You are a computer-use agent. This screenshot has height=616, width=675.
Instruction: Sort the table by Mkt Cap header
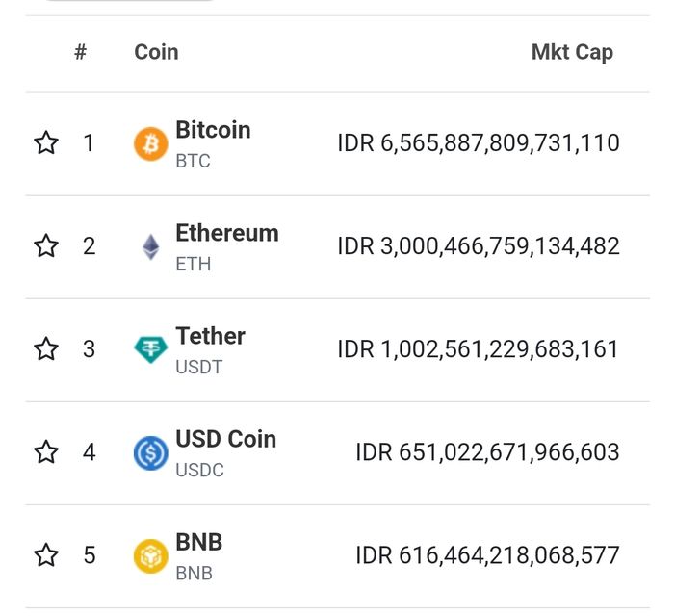[x=572, y=52]
